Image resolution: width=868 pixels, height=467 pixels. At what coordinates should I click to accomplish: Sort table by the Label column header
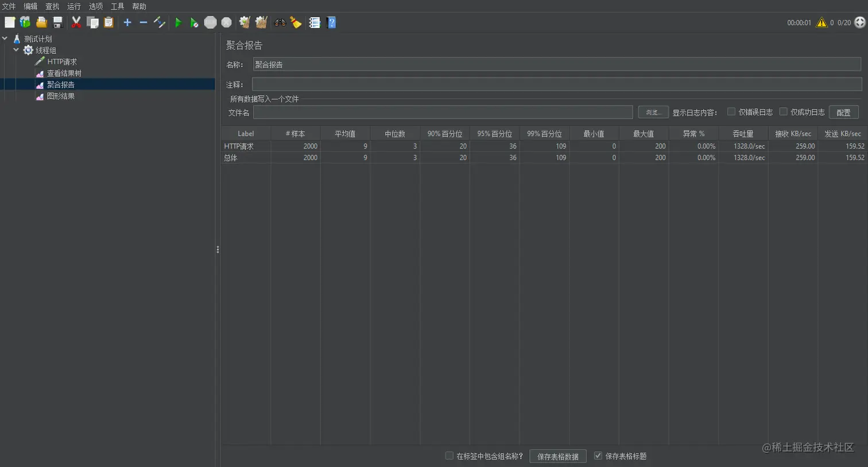(x=246, y=134)
